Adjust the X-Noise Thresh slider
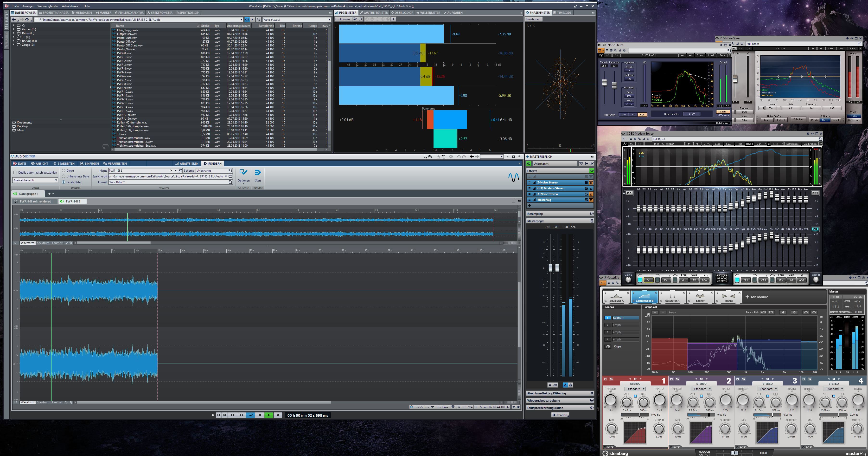The image size is (868, 456). pyautogui.click(x=604, y=83)
